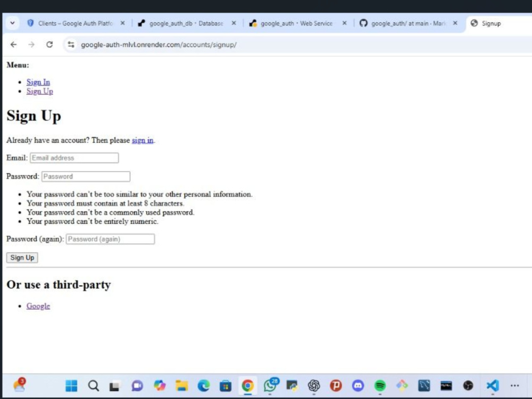This screenshot has height=399, width=532.
Task: Close the Clients – Google Auth Platform tab
Action: tap(122, 23)
